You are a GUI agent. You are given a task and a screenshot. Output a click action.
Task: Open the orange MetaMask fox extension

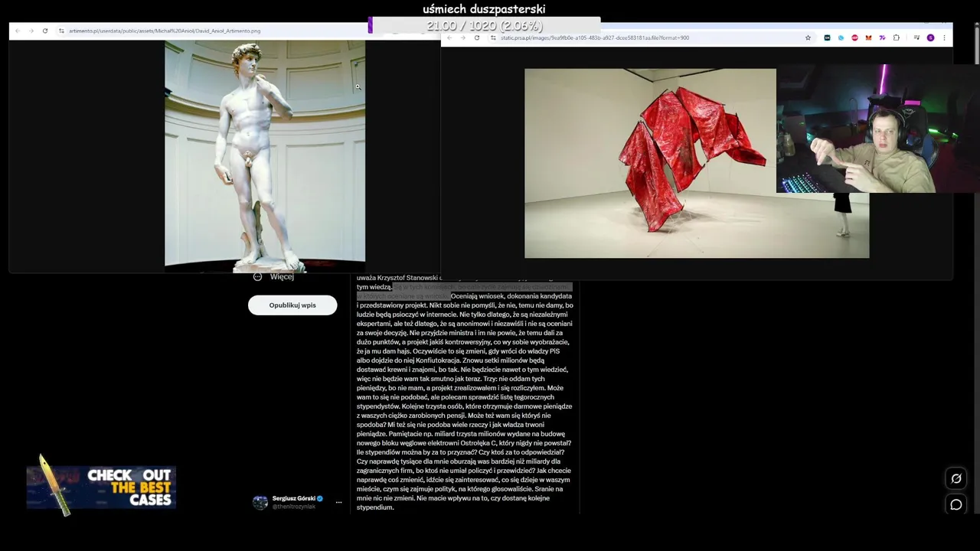click(868, 37)
